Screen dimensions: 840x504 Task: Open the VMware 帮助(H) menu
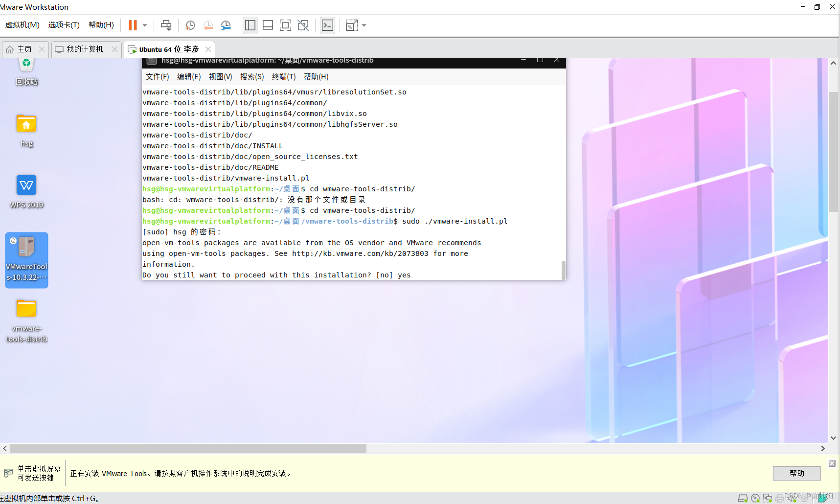tap(101, 25)
